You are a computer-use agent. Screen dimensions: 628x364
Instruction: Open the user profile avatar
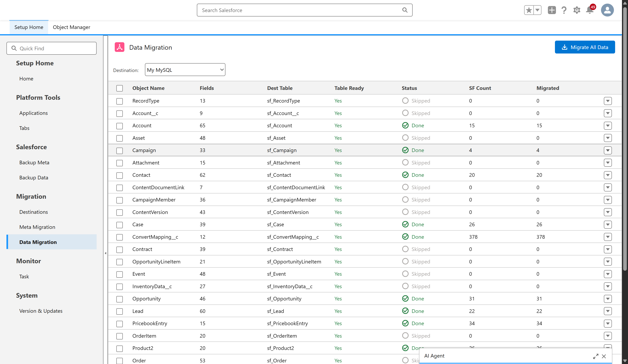pyautogui.click(x=607, y=10)
